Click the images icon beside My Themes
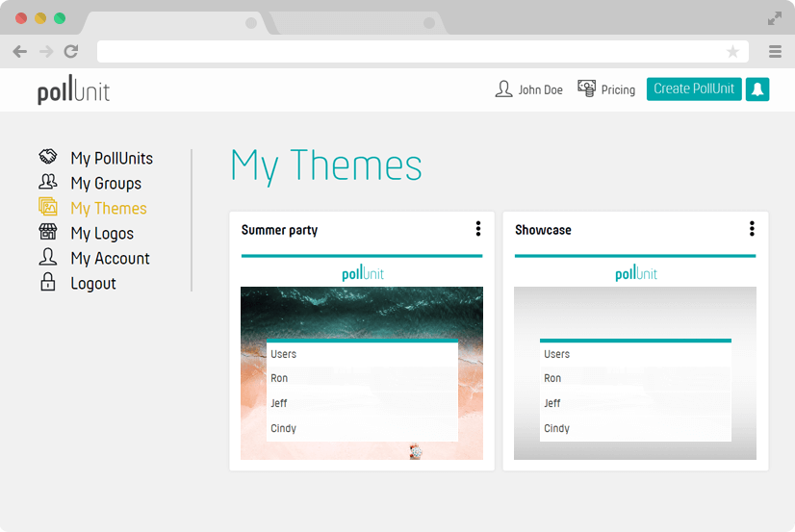The image size is (795, 532). (48, 207)
